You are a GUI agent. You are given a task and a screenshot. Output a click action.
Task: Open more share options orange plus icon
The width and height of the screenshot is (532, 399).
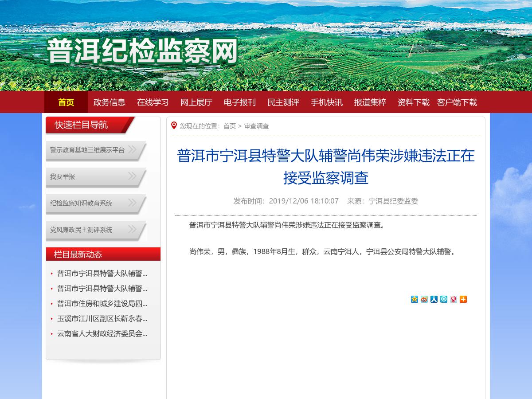(463, 299)
